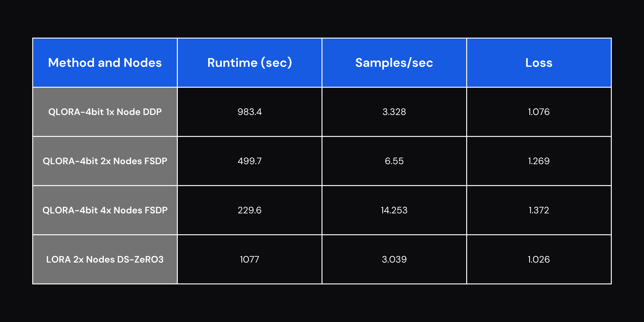This screenshot has width=644, height=322.
Task: Highlight the loss value 1.269
Action: coord(539,161)
